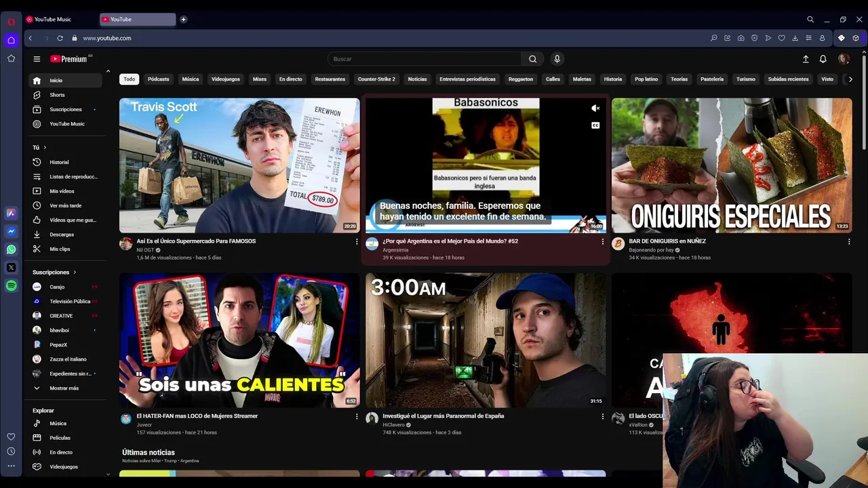Viewport: 868px width, 488px height.
Task: Open the 3:00 AM paranormal video thumbnail
Action: pos(486,340)
